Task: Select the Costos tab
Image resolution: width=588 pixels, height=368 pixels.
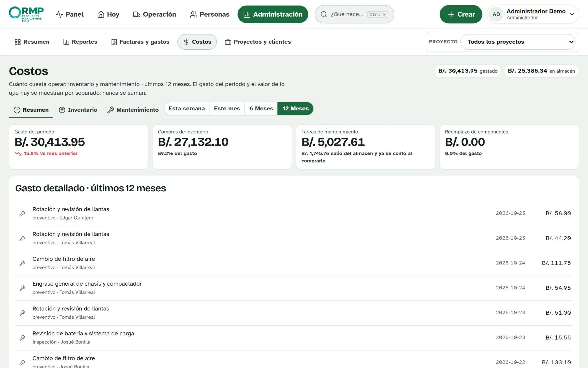Action: [x=197, y=42]
